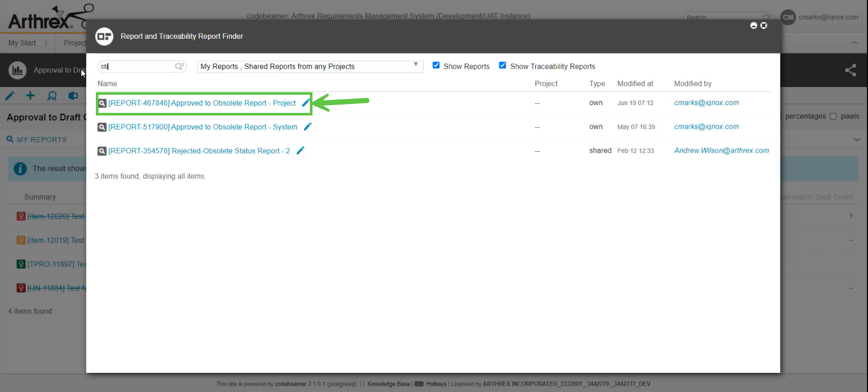Click the share icon in the dark header

coord(850,70)
